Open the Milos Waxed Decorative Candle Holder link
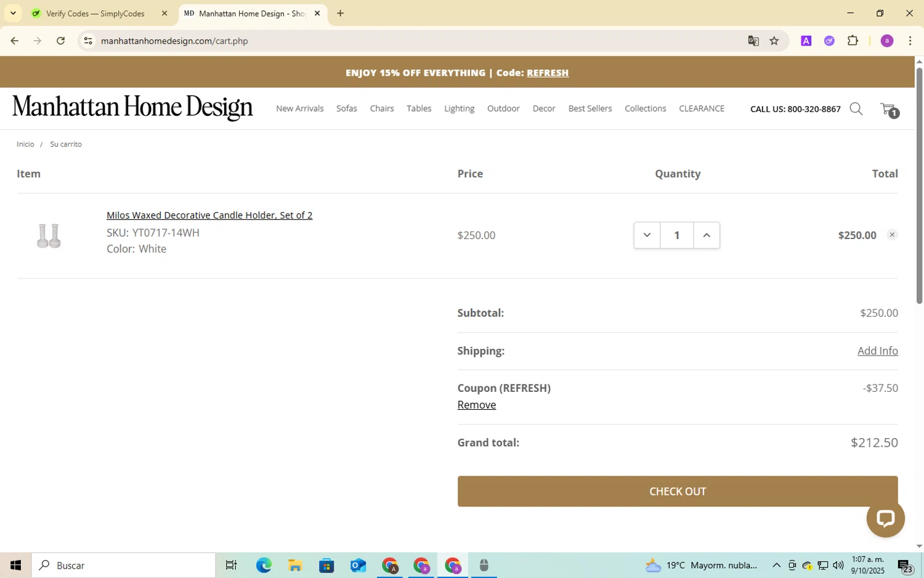Viewport: 924px width, 578px height. pyautogui.click(x=209, y=215)
